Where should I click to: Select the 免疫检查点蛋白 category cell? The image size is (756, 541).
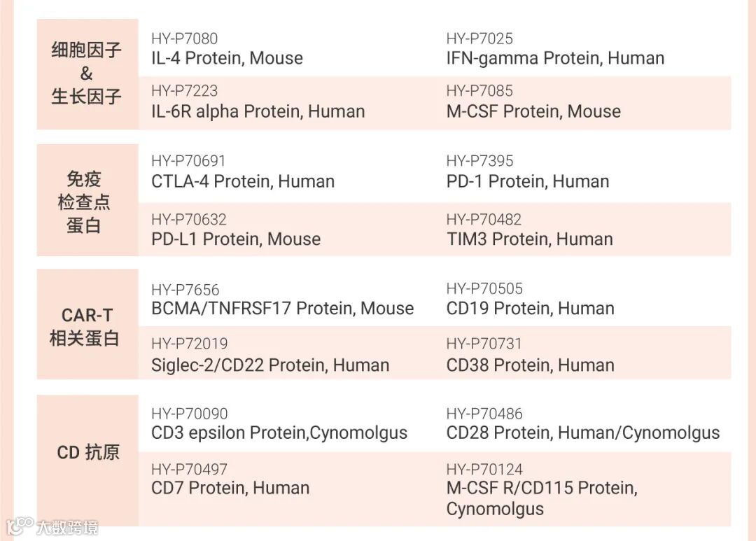pos(87,200)
